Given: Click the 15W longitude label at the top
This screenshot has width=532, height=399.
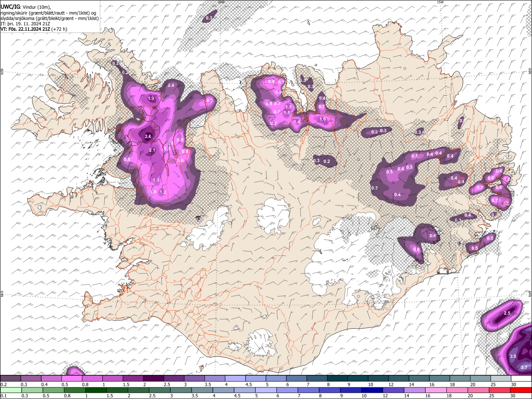Looking at the screenshot, I should [440, 2].
